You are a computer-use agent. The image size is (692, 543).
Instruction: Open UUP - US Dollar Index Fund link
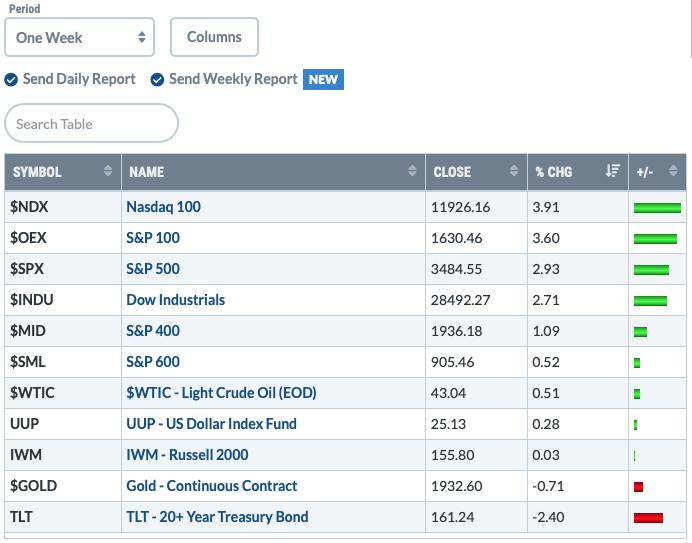pos(211,424)
